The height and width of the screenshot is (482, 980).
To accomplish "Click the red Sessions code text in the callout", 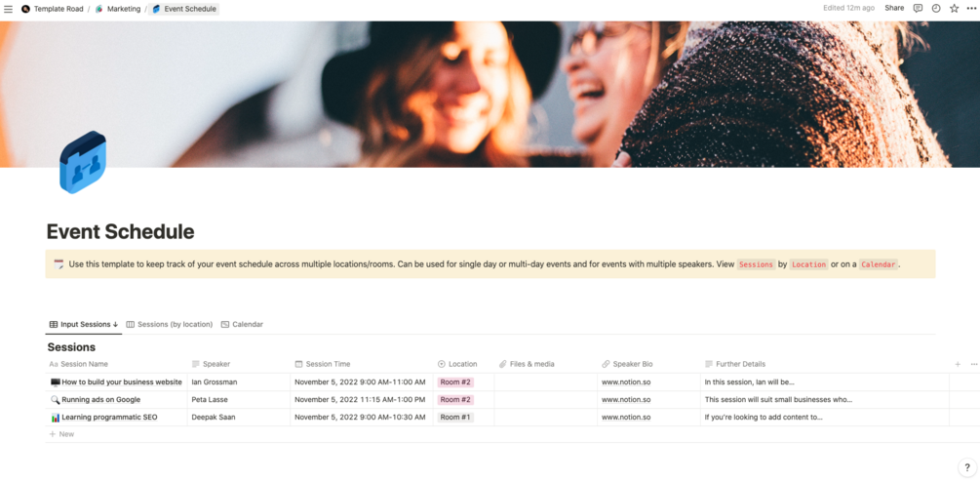I will point(757,264).
